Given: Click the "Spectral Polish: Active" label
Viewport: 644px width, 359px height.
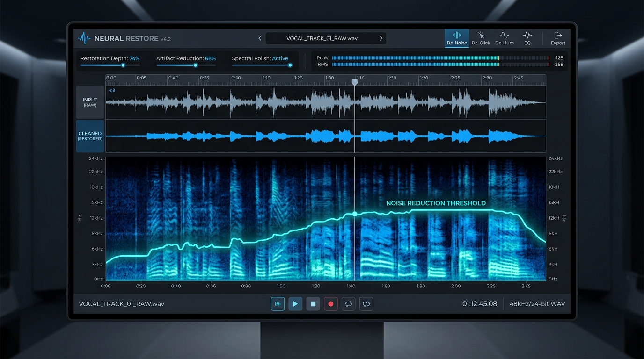Looking at the screenshot, I should [x=260, y=58].
